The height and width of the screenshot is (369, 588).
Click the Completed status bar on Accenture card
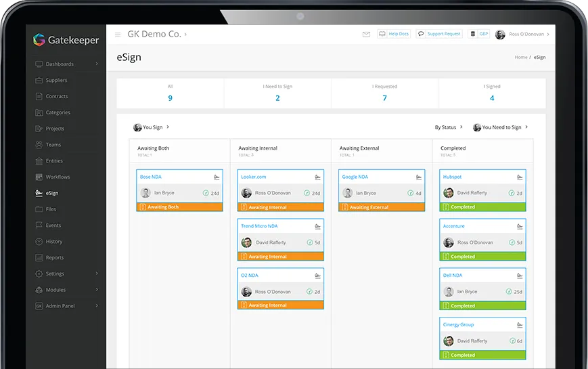(482, 257)
